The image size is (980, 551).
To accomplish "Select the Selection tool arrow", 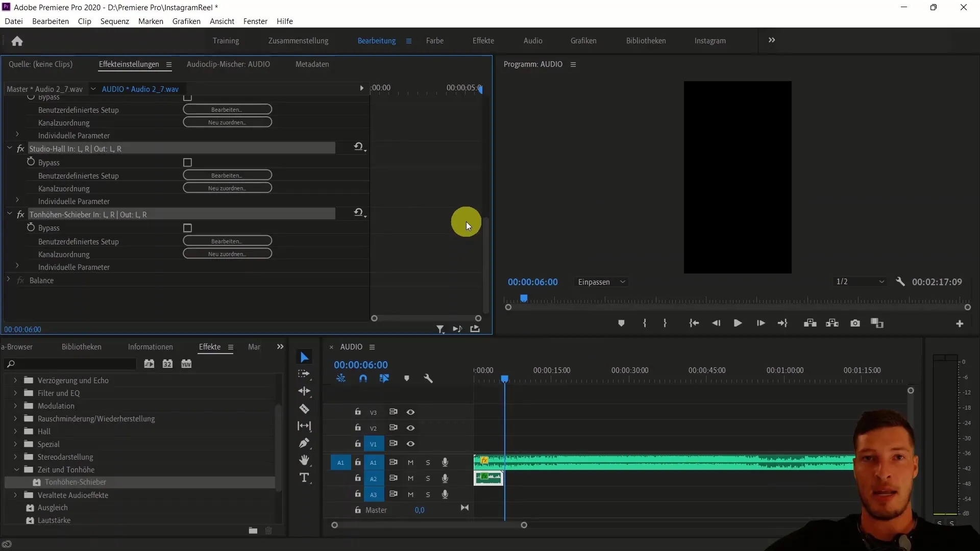I will tap(304, 357).
